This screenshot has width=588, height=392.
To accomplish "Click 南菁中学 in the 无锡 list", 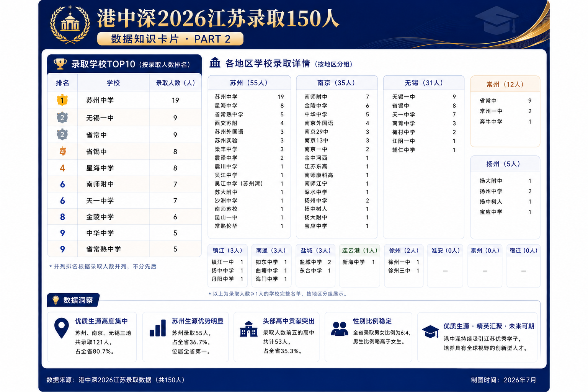I will [x=403, y=123].
